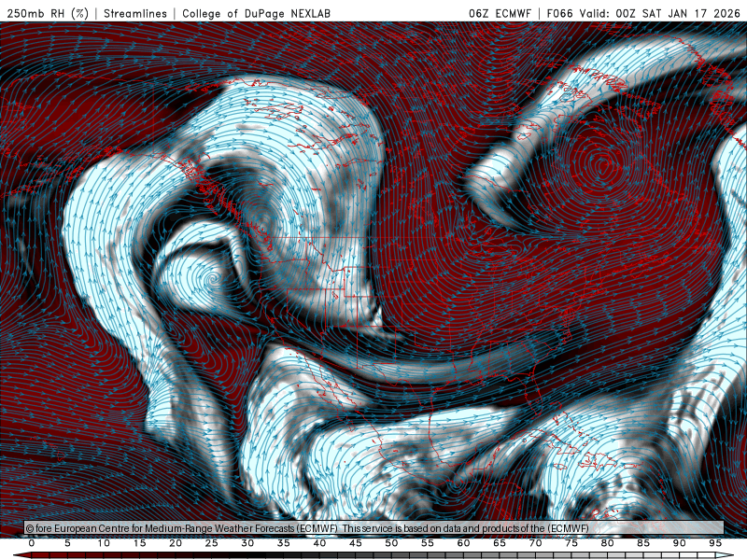Screen dimensions: 747x560
Task: Click the '60' label on color scale
Action: pos(463,543)
